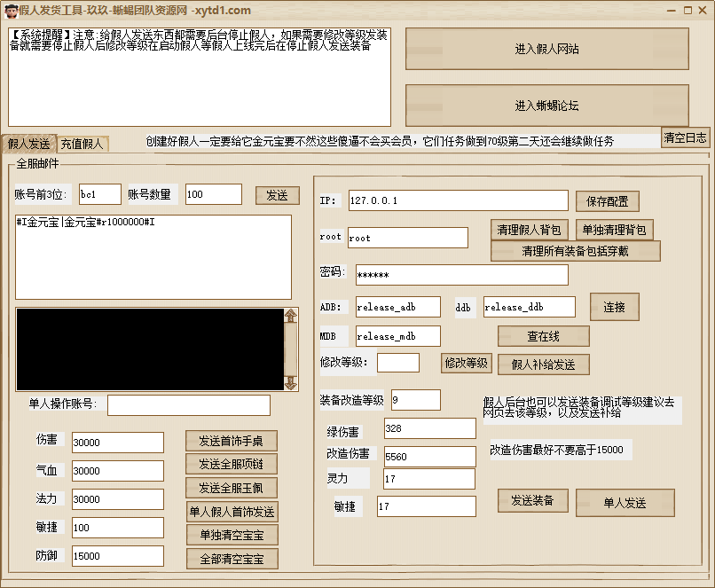The image size is (715, 588).
Task: Click 清理假人背包 button
Action: (x=530, y=230)
